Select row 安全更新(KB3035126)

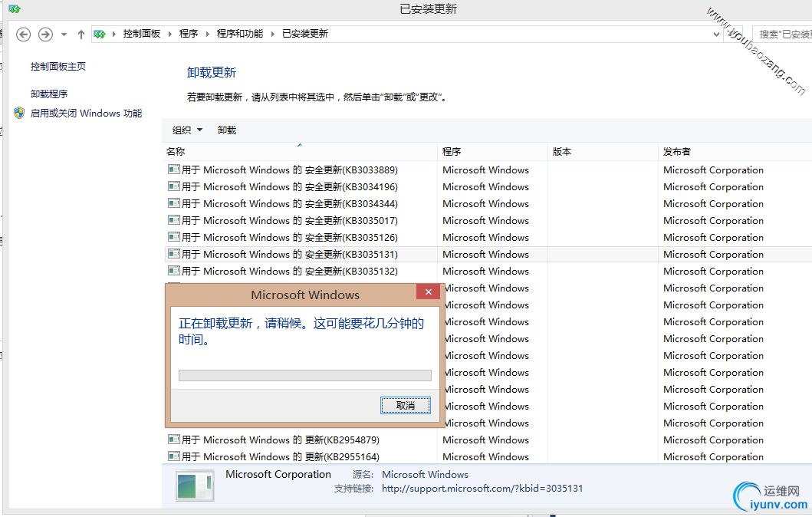487,237
